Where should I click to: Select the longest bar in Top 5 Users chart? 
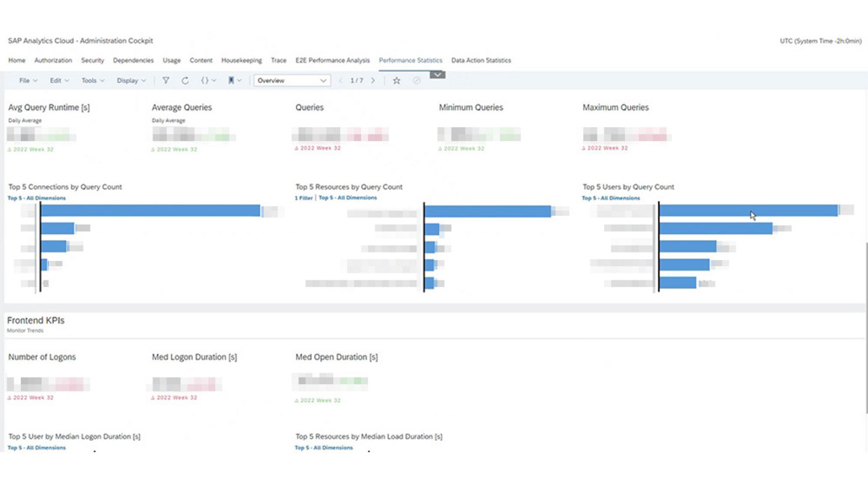(748, 210)
